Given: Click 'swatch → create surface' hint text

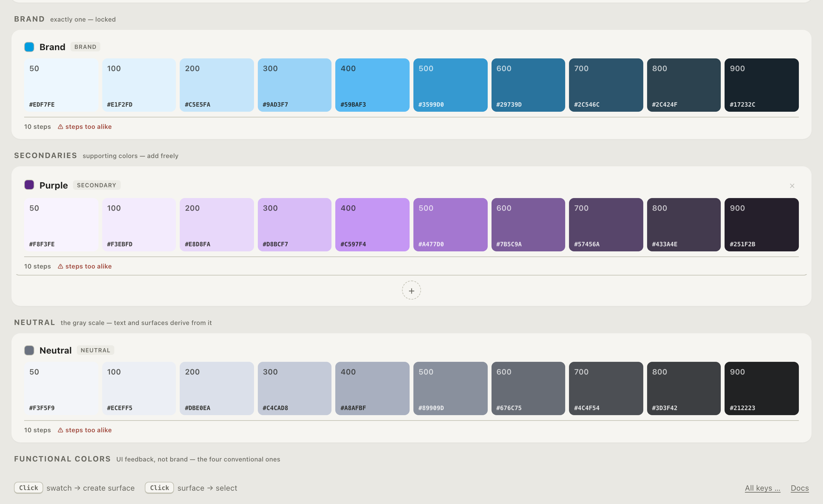Looking at the screenshot, I should [90, 488].
